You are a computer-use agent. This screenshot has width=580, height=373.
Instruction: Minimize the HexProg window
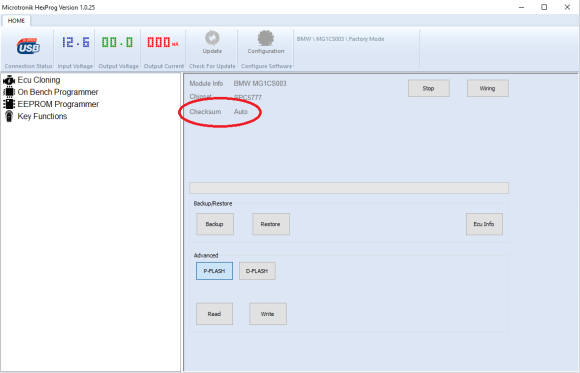click(522, 7)
